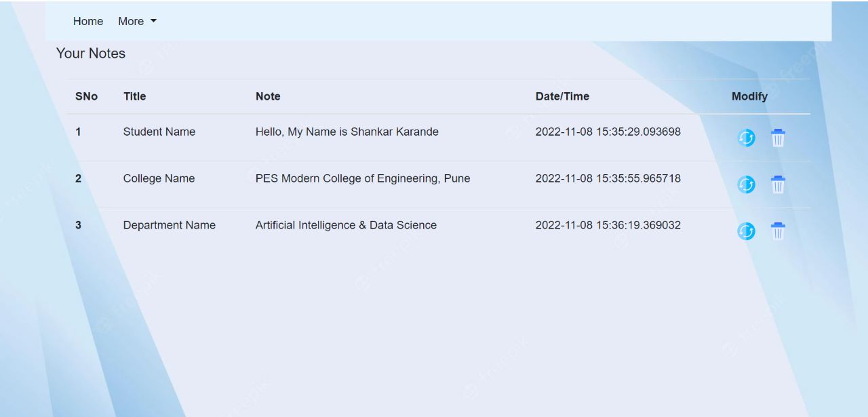Click the Date/Time column header
This screenshot has width=868, height=417.
[562, 96]
